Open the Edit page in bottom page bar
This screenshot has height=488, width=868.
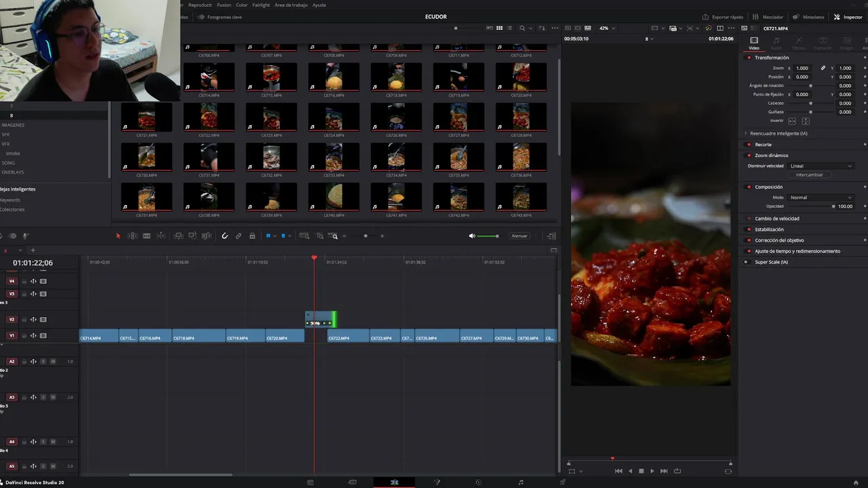point(394,483)
